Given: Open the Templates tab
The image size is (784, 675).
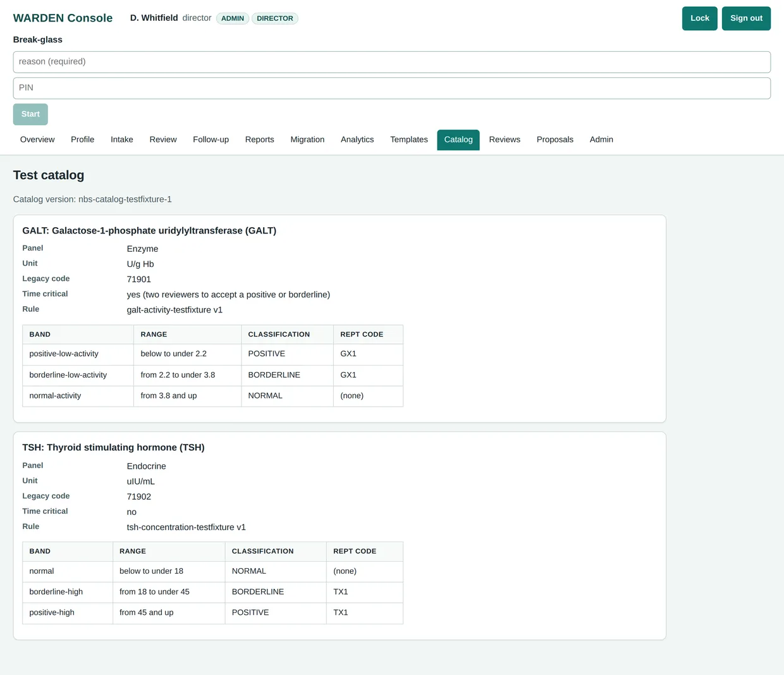Looking at the screenshot, I should click(409, 140).
